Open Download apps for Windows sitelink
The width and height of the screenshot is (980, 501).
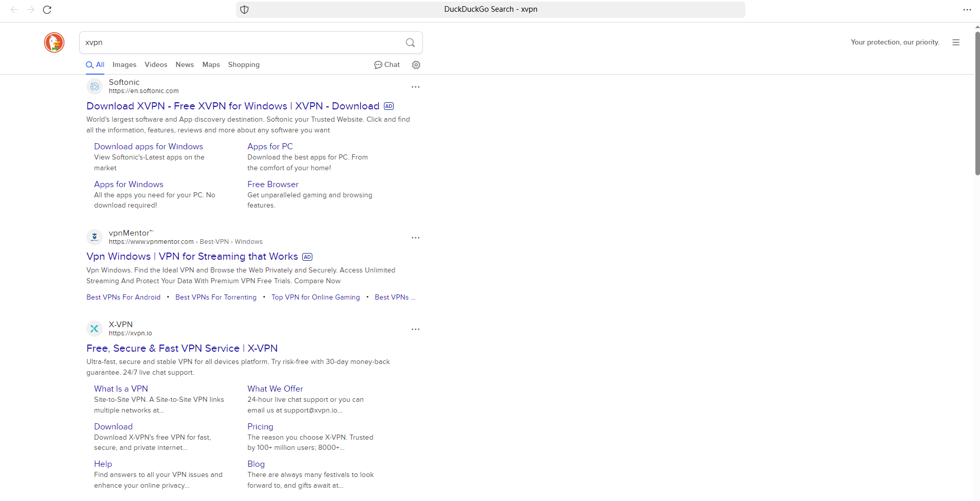tap(148, 146)
